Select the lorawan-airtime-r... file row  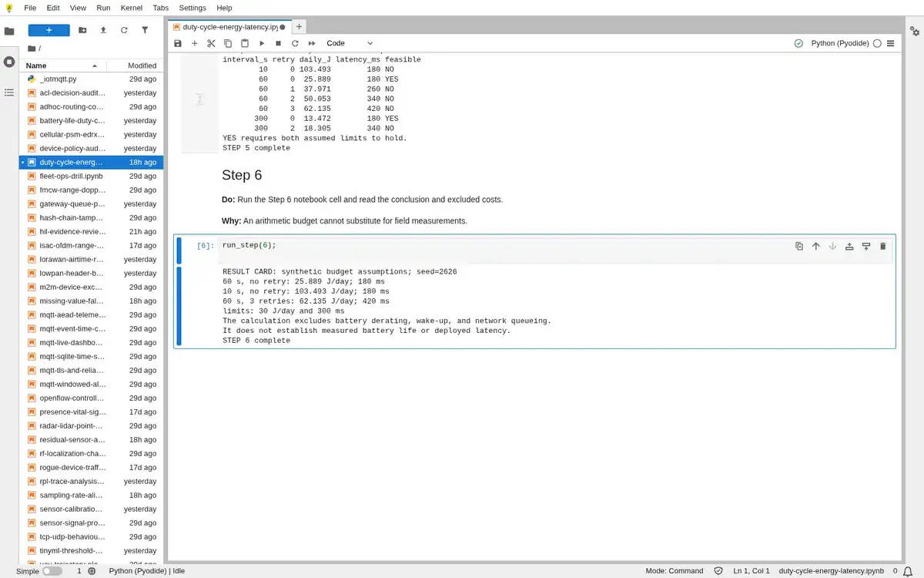pos(91,260)
